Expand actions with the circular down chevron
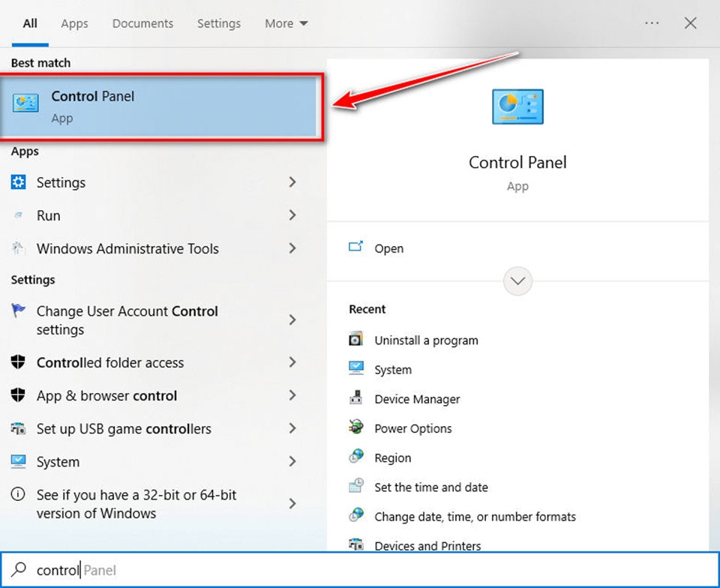Viewport: 720px width, 588px height. pyautogui.click(x=517, y=282)
